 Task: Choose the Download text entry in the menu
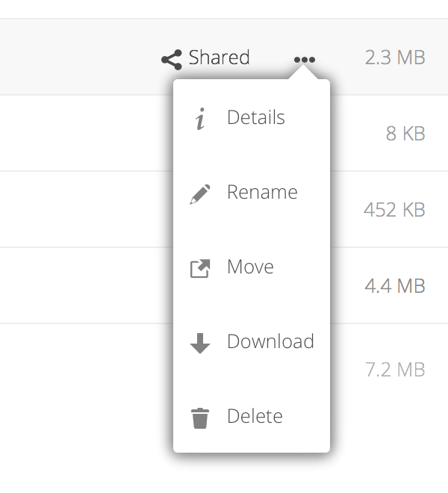(x=270, y=342)
